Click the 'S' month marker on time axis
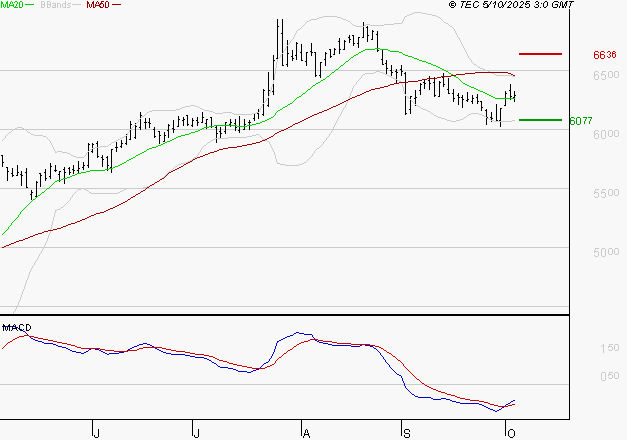 click(x=407, y=432)
